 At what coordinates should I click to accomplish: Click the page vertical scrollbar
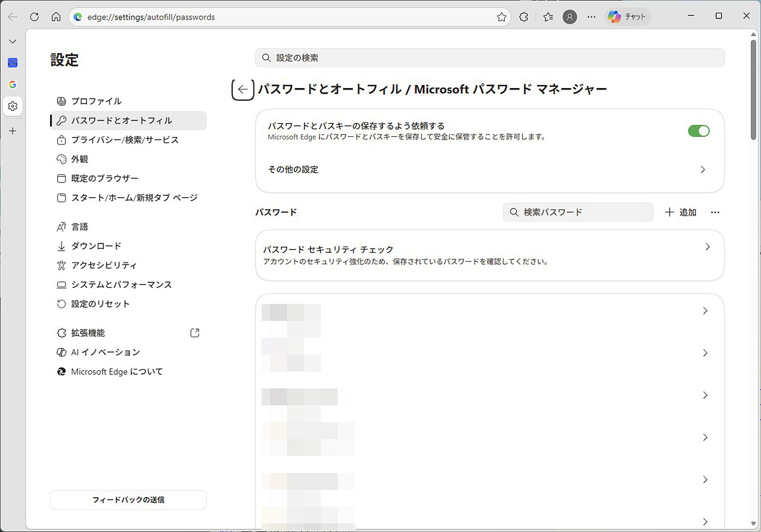tap(753, 89)
